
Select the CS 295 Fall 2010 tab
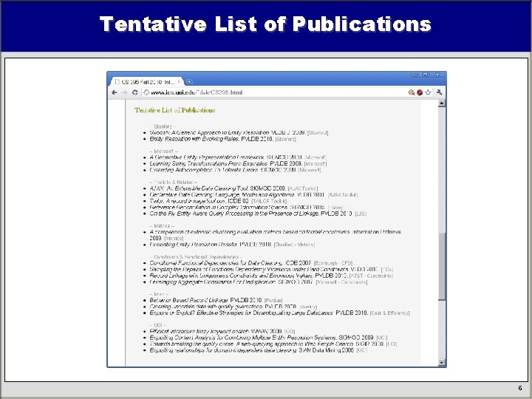click(x=147, y=82)
